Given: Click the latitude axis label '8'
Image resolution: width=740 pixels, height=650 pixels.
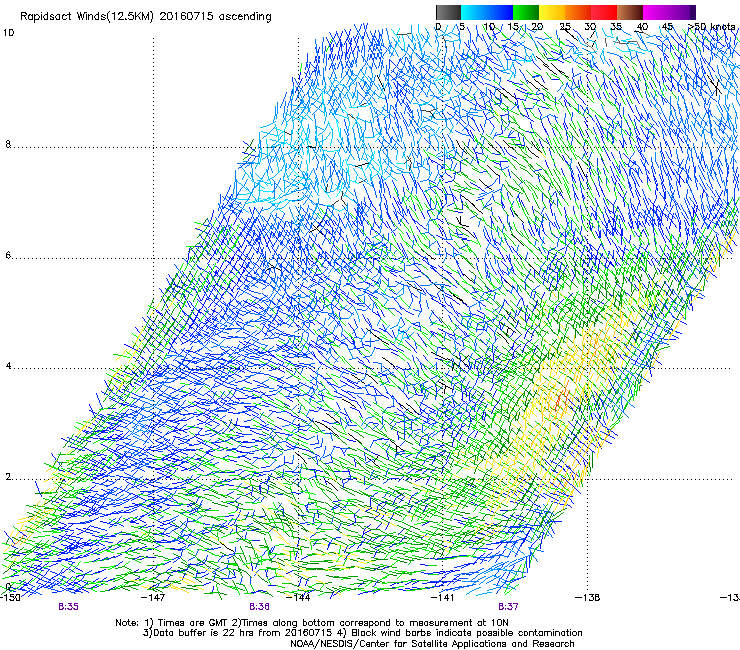Looking at the screenshot, I should coord(8,144).
